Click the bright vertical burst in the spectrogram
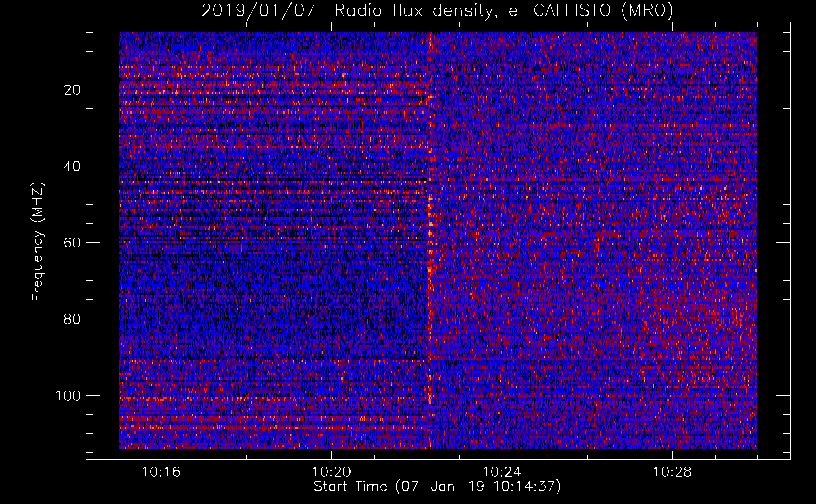The image size is (816, 504). click(x=430, y=240)
